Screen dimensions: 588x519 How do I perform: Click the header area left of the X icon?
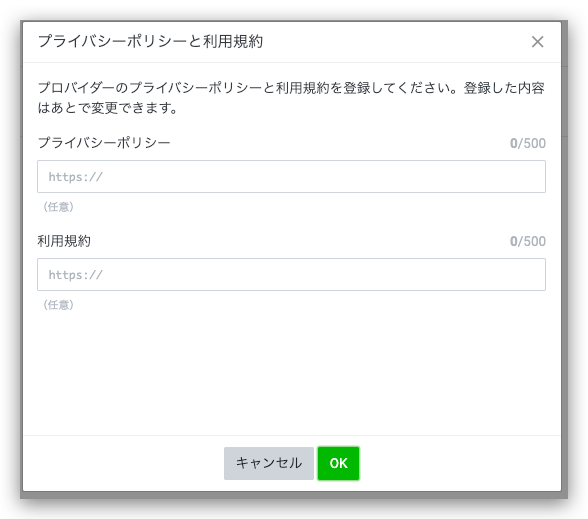394,42
